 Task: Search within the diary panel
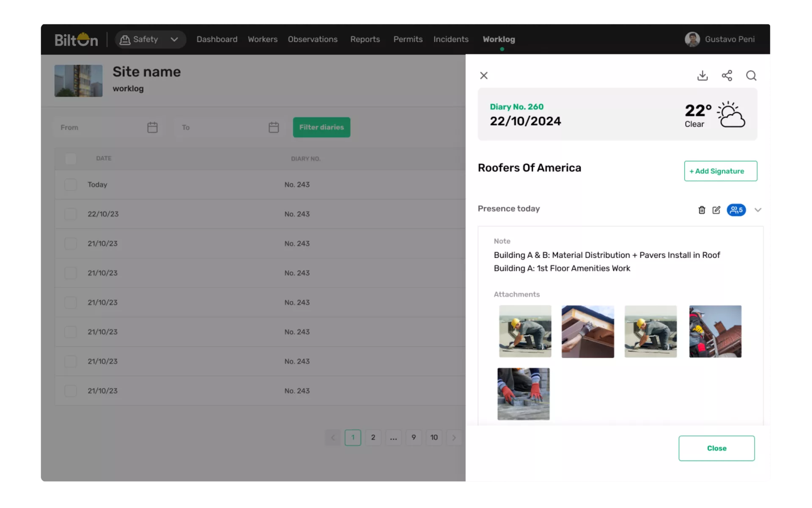[x=751, y=76]
